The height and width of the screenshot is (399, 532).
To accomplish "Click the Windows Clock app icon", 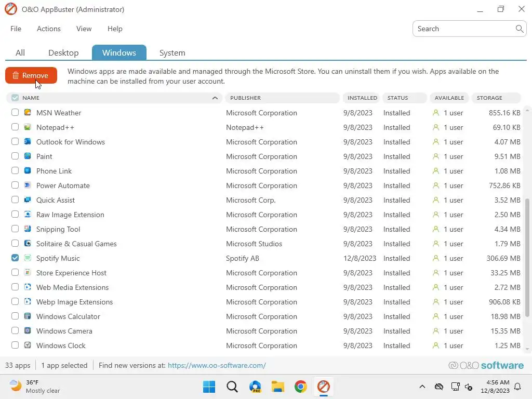I will pyautogui.click(x=28, y=345).
